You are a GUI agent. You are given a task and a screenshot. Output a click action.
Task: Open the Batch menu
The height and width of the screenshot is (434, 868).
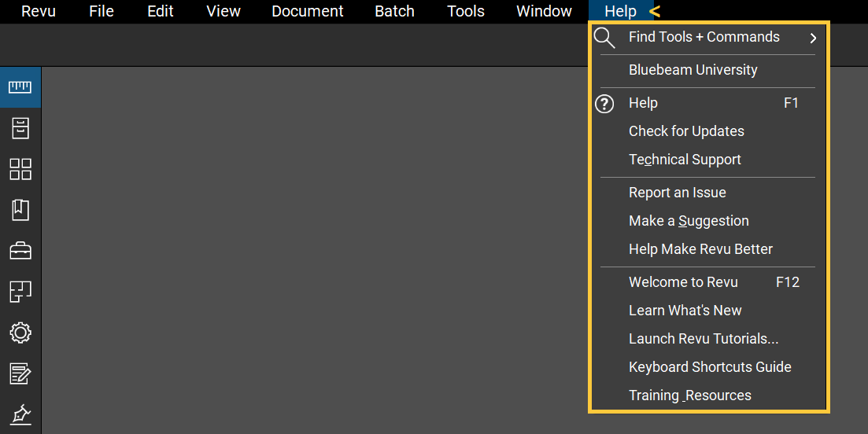click(x=394, y=12)
